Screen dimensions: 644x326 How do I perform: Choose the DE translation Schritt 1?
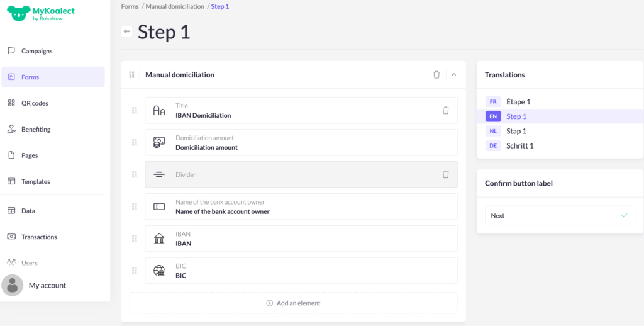coord(519,145)
